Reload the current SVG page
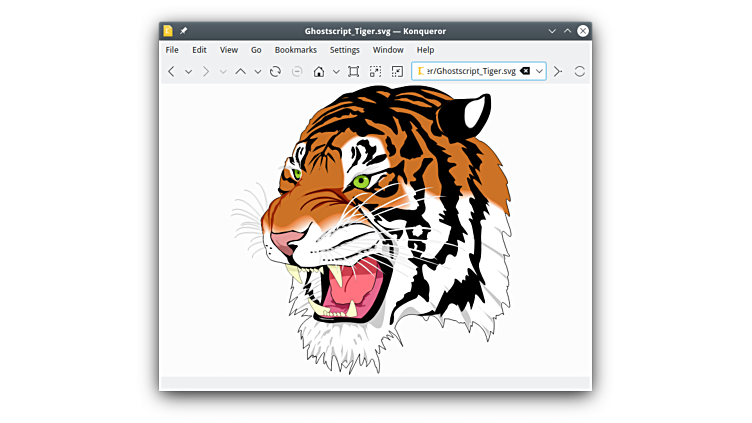This screenshot has height=423, width=752. click(x=275, y=72)
